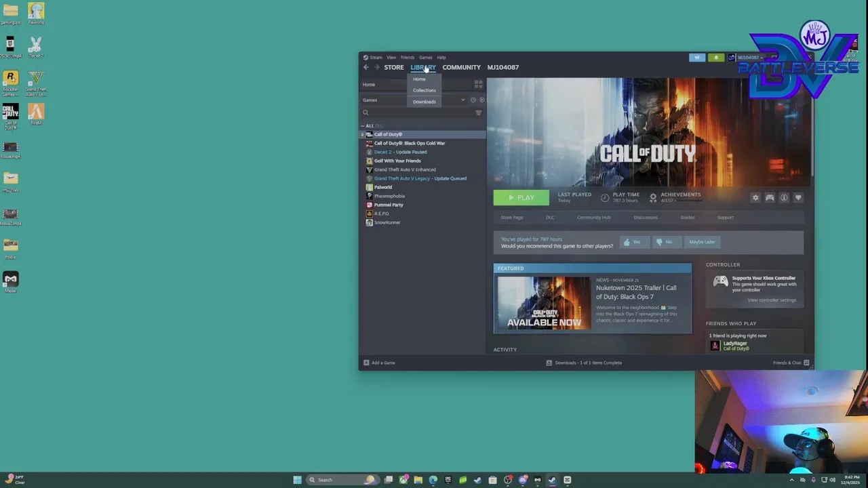
Task: Open the announcements megaphone button
Action: (x=697, y=58)
